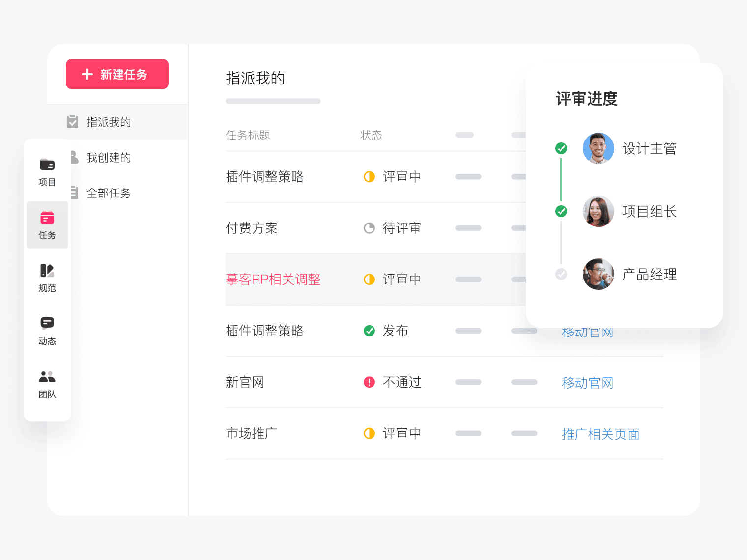Select the 任务 (Tasks) sidebar icon

click(47, 224)
